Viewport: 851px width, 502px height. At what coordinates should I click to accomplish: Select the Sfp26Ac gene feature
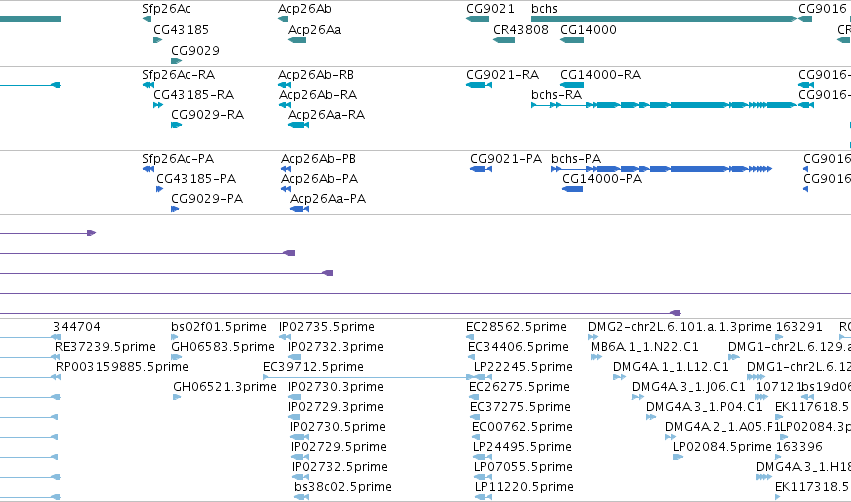(147, 19)
